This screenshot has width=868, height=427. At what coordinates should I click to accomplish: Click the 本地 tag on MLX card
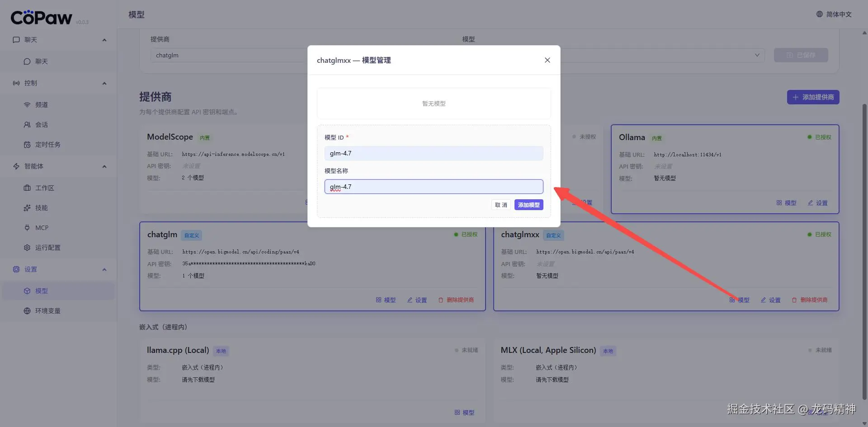click(x=608, y=351)
